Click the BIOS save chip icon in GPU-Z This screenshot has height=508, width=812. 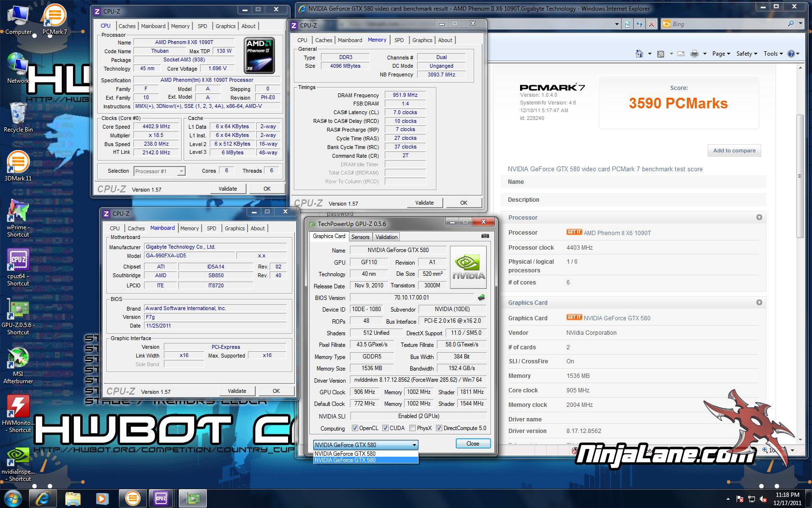(481, 298)
